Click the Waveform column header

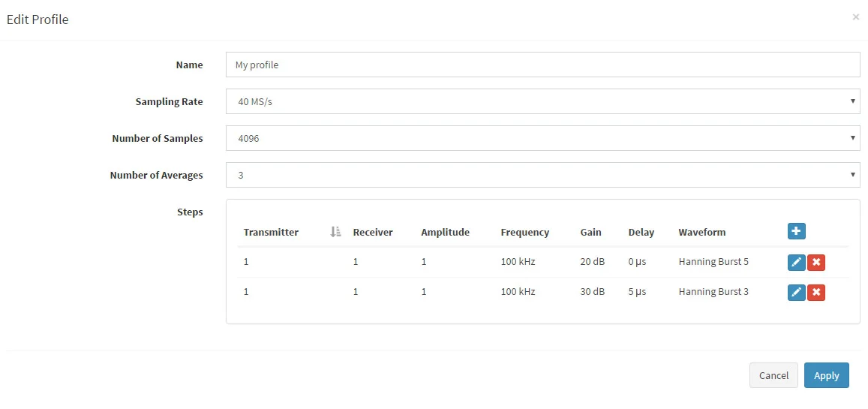[702, 232]
